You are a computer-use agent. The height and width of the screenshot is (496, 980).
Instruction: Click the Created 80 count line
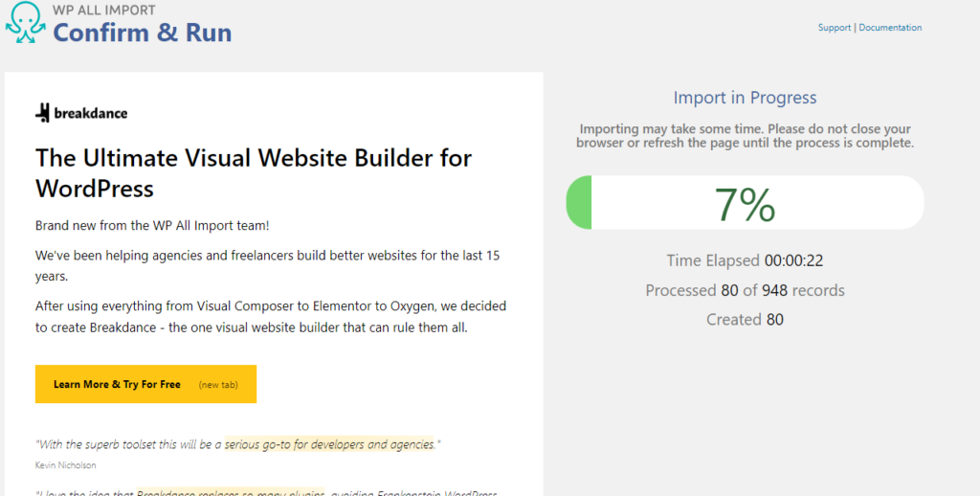745,320
